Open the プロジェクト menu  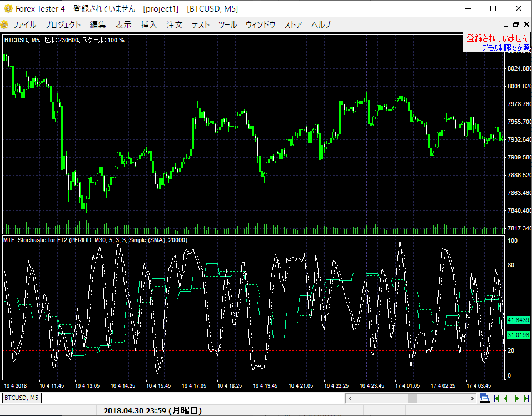click(x=63, y=25)
